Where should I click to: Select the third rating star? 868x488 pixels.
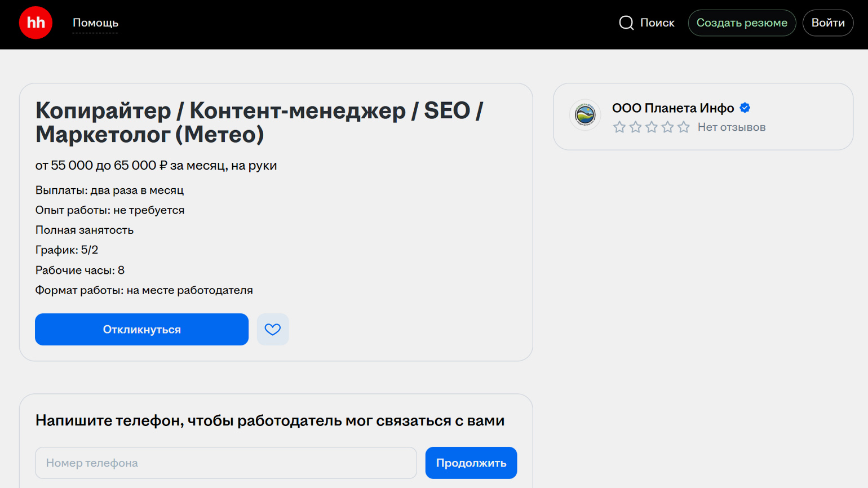(x=652, y=127)
